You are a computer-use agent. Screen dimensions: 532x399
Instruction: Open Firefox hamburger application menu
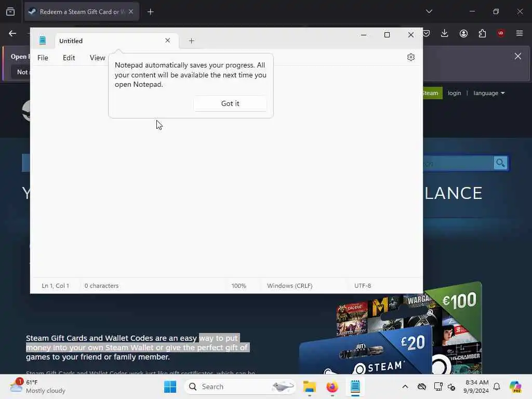[520, 33]
